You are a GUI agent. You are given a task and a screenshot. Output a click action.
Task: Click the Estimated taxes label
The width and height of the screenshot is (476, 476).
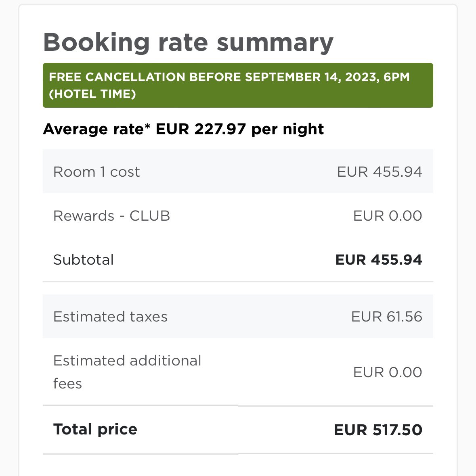click(110, 317)
